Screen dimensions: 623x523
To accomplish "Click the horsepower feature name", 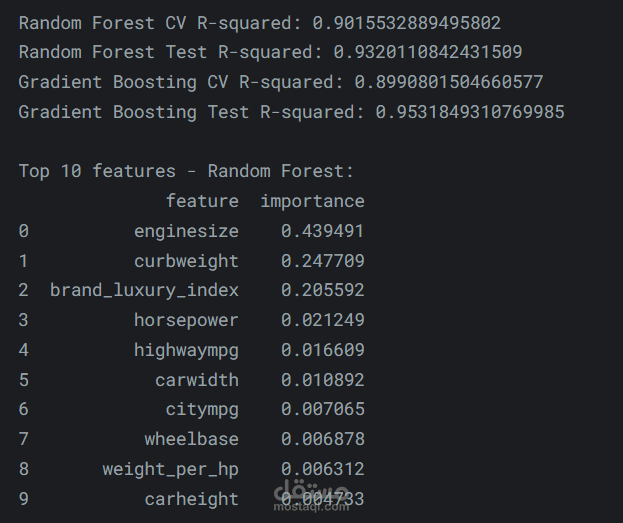I will (186, 320).
